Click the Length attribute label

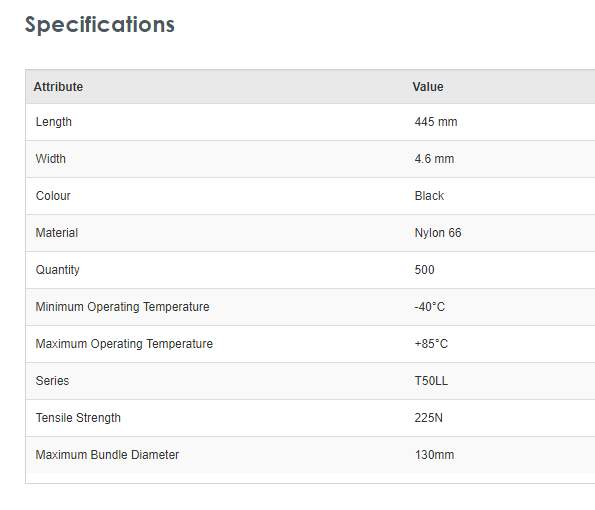(54, 122)
